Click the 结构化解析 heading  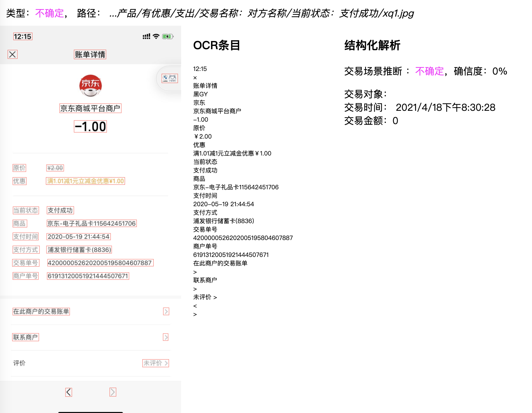click(372, 45)
